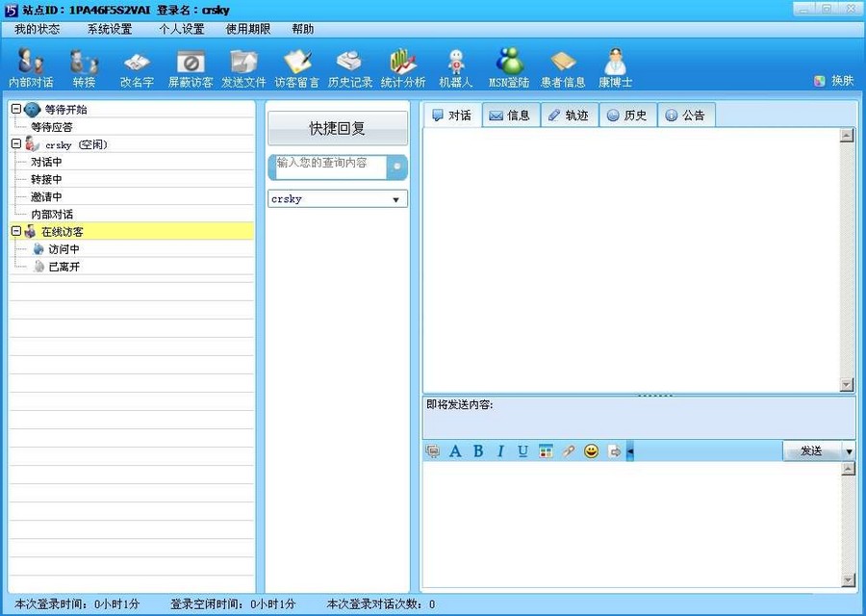866x616 pixels.
Task: Click 登录空闲时间 status bar text
Action: tap(233, 603)
